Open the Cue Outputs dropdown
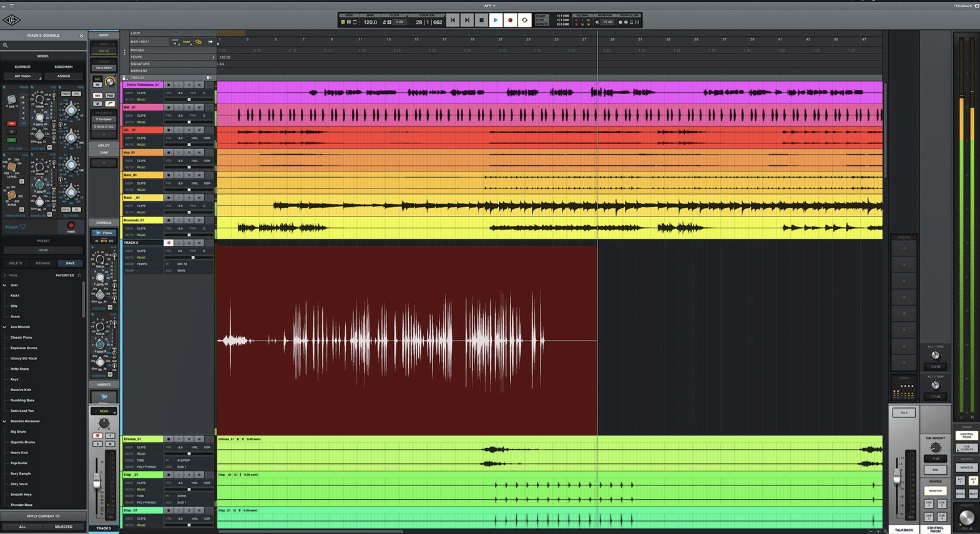980x534 pixels. coord(967,447)
